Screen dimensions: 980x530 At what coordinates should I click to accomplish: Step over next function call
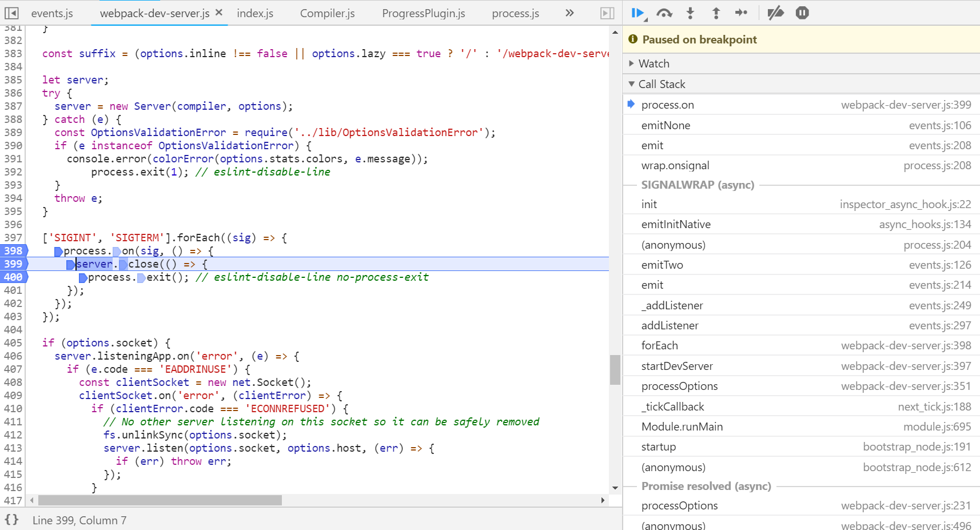click(664, 13)
